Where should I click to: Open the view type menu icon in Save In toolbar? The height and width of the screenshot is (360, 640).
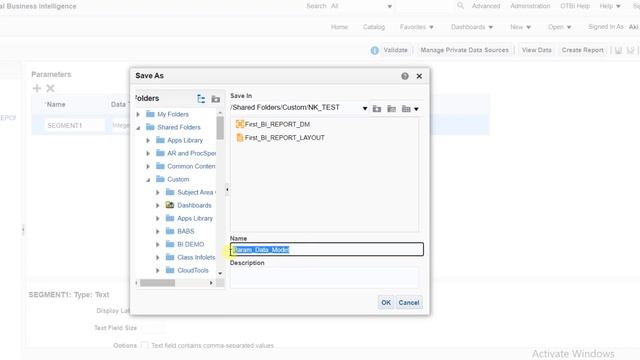(410, 109)
